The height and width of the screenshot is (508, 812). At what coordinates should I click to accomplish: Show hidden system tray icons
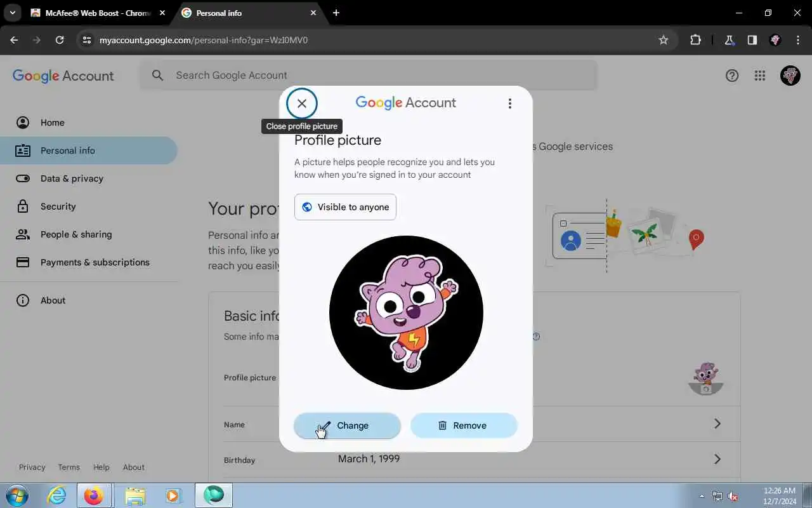tap(702, 496)
